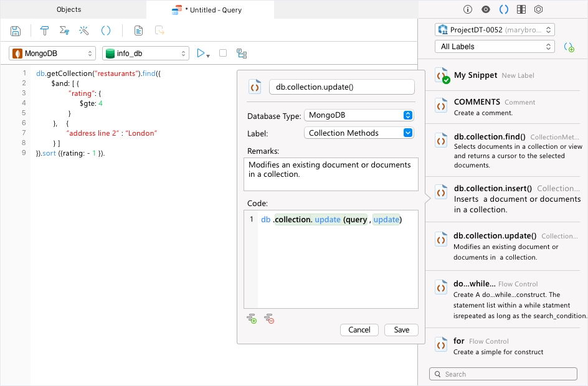
Task: Click the add new snippet icon
Action: pyautogui.click(x=569, y=47)
